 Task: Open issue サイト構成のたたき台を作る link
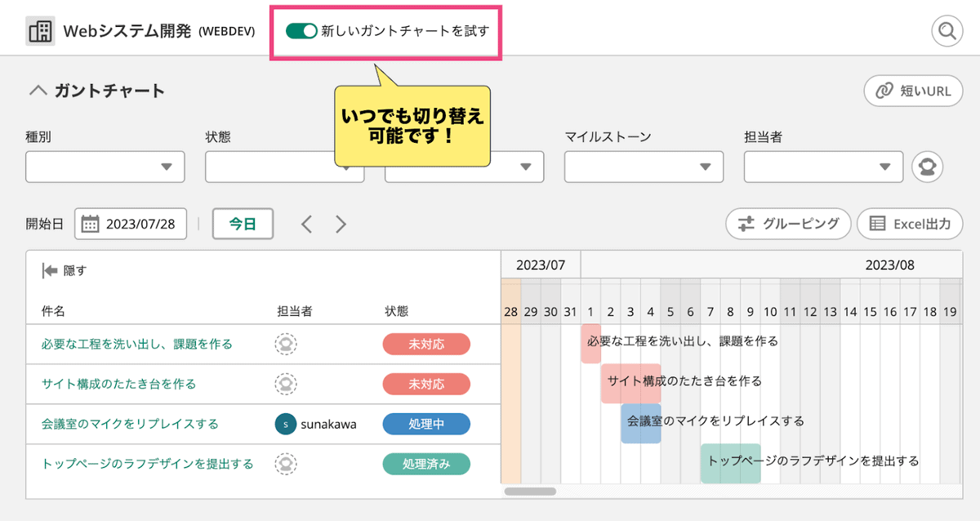pos(119,384)
